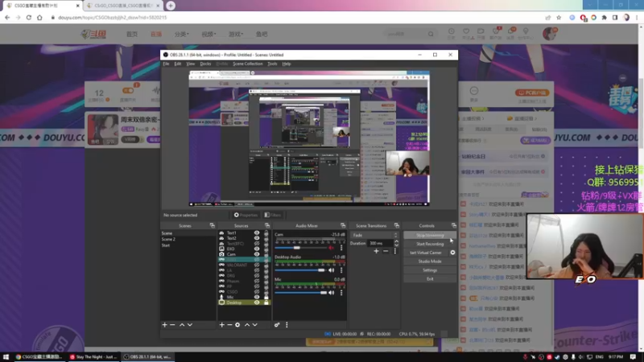Open the Stay The Night taskbar item
Screen dimensions: 644x362
click(93, 356)
